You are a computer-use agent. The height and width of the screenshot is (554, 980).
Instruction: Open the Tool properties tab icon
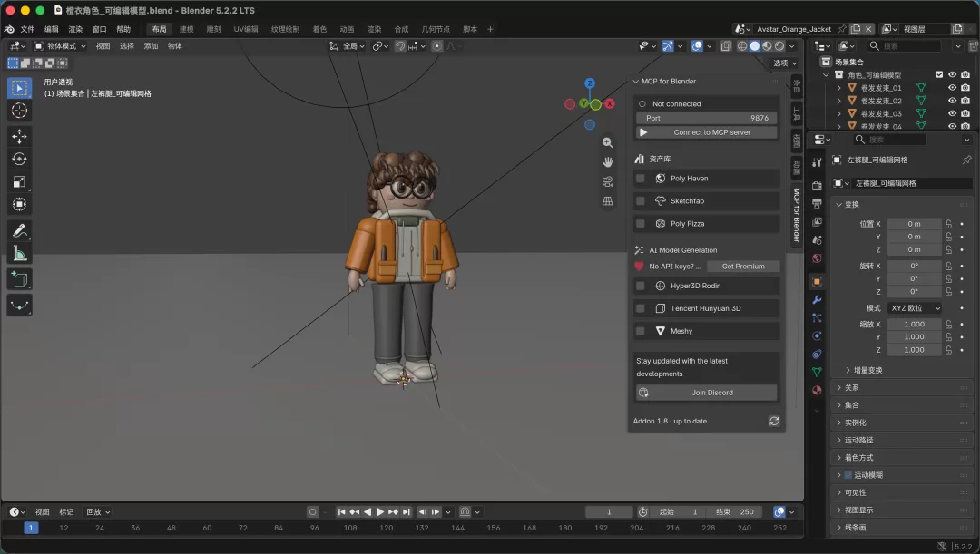817,162
